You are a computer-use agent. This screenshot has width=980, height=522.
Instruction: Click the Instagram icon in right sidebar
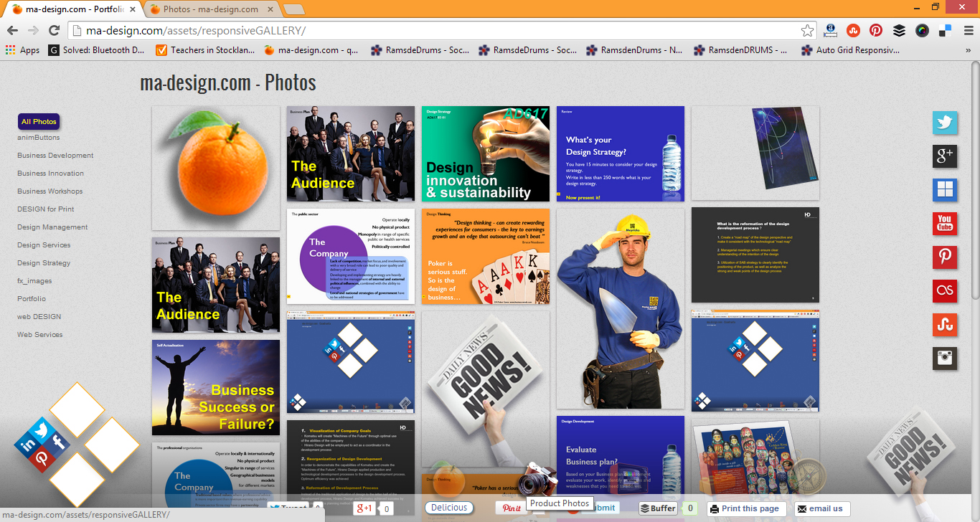pyautogui.click(x=944, y=359)
